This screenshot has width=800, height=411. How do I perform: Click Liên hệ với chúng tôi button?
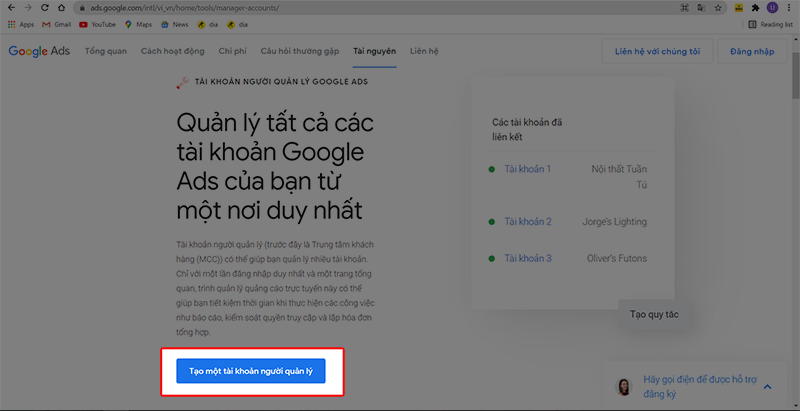coord(658,50)
